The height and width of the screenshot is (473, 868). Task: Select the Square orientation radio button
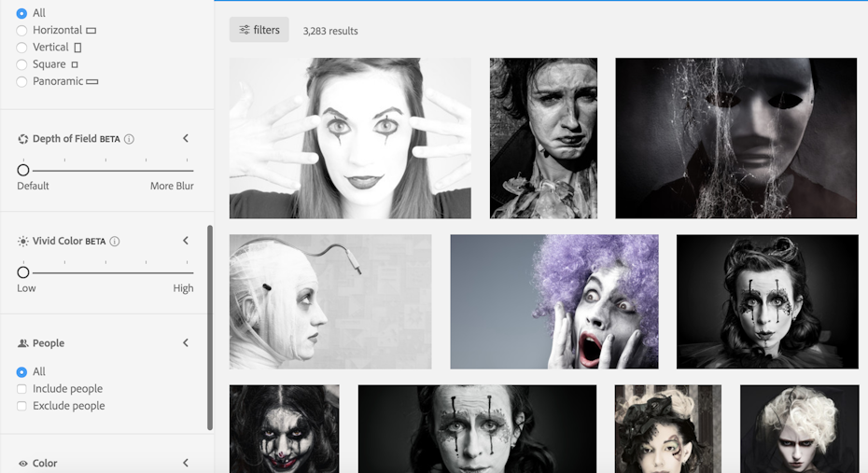click(x=21, y=64)
